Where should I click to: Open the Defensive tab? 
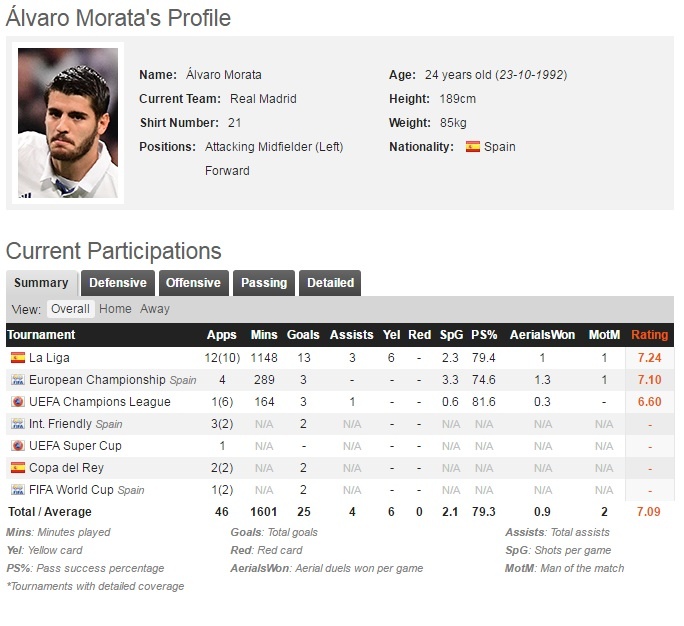point(118,283)
